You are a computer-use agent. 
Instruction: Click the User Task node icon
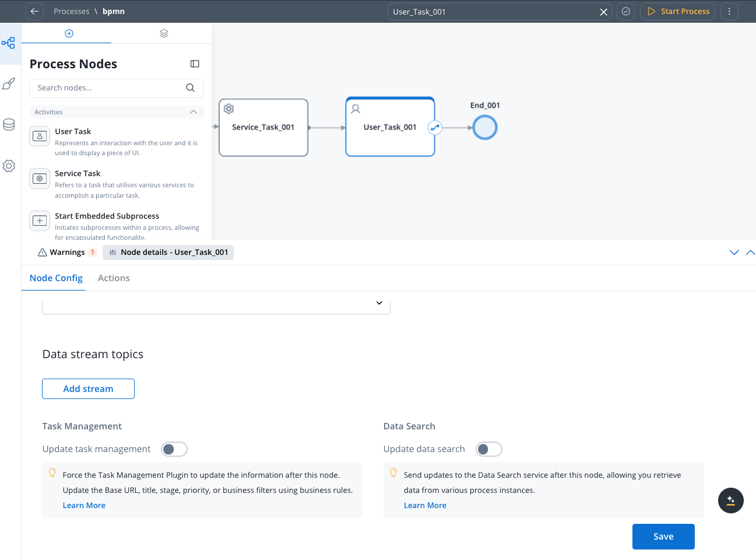(x=40, y=136)
